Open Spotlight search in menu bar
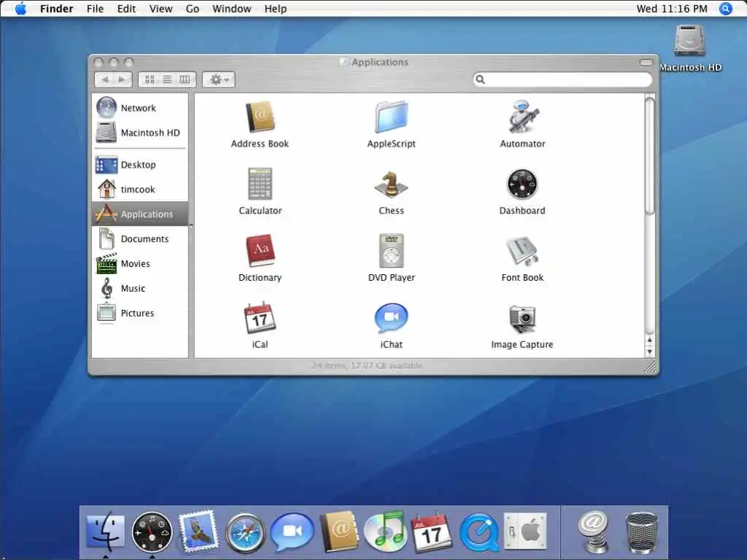Viewport: 747px width, 560px height. click(726, 9)
